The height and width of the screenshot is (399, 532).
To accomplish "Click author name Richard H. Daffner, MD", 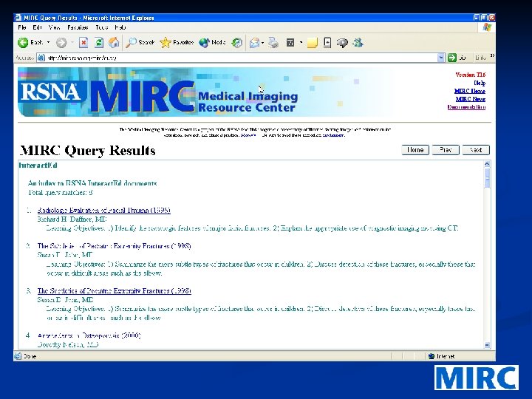I will (72, 219).
